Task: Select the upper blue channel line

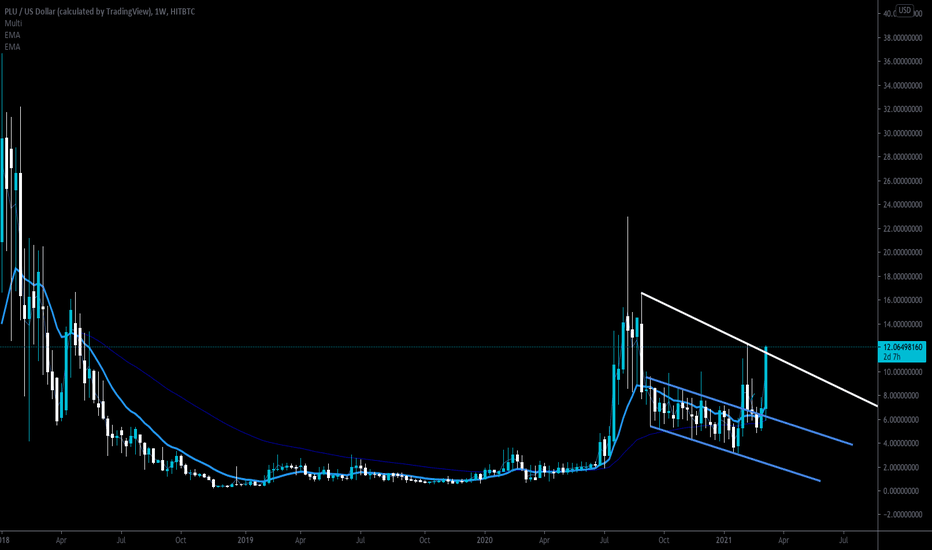Action: tap(749, 411)
